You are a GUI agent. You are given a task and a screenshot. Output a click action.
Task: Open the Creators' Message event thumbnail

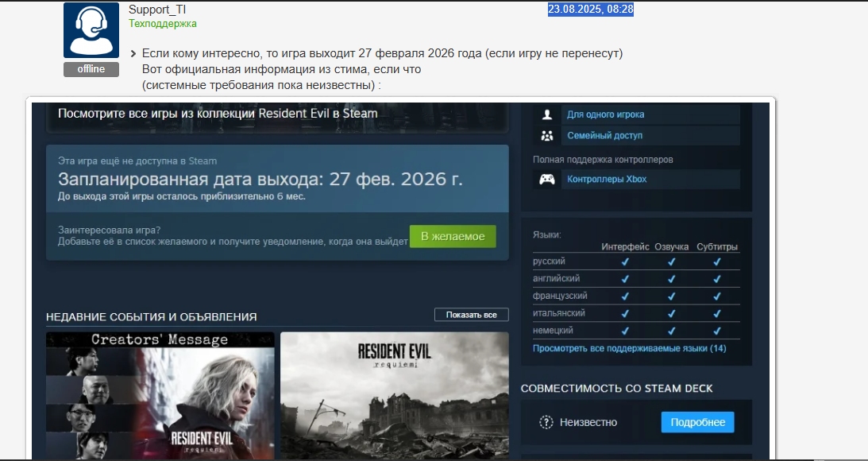pyautogui.click(x=160, y=394)
